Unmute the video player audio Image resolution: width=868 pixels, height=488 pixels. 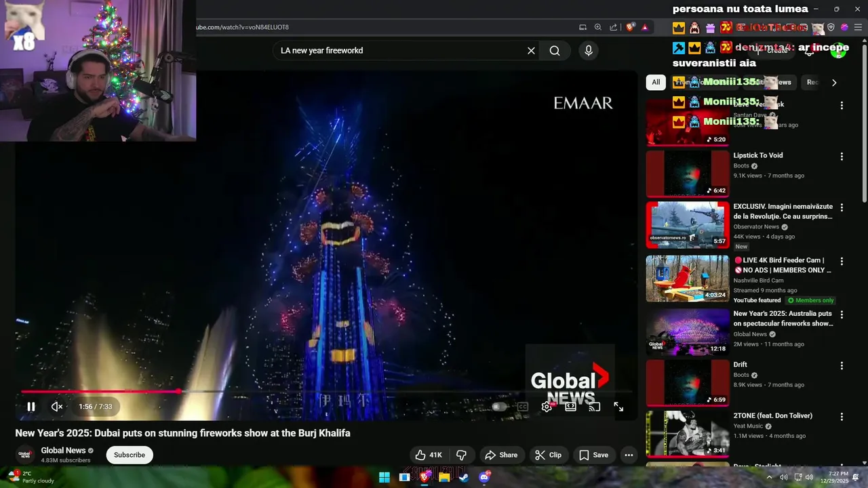[x=57, y=407]
